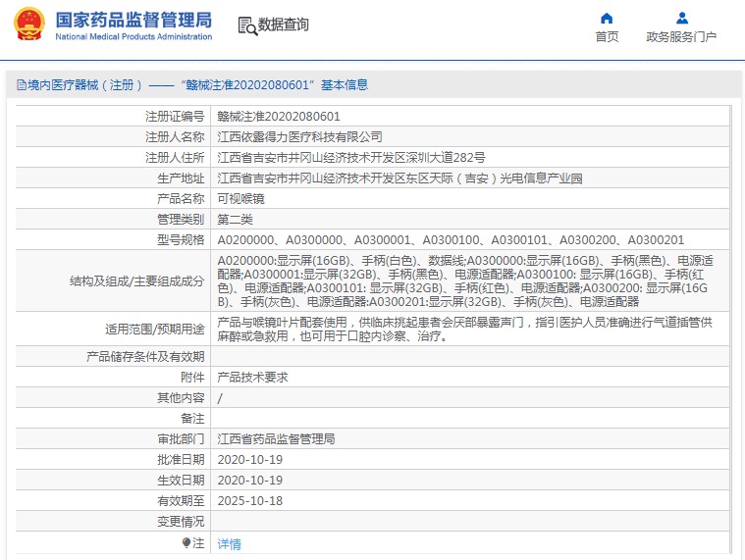
Task: Click the expiry date 2025-10-18
Action: (x=249, y=500)
